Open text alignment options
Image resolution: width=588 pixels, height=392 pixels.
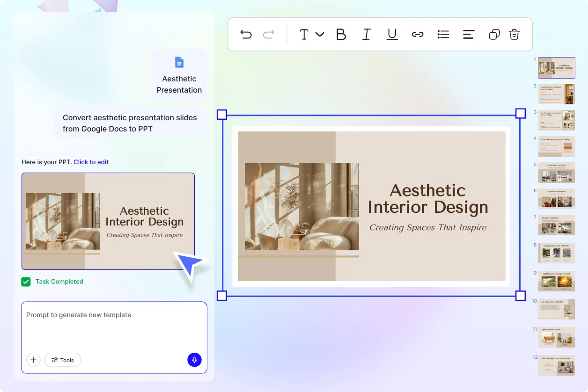click(469, 34)
